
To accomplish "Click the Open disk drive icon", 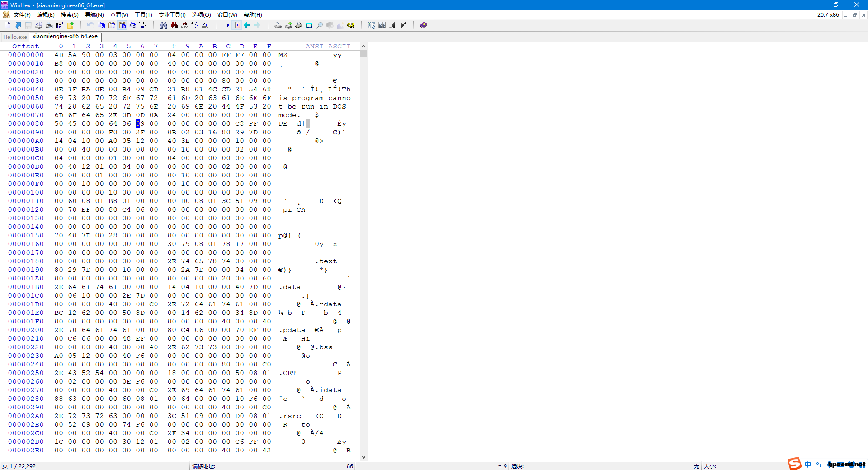I will (278, 25).
